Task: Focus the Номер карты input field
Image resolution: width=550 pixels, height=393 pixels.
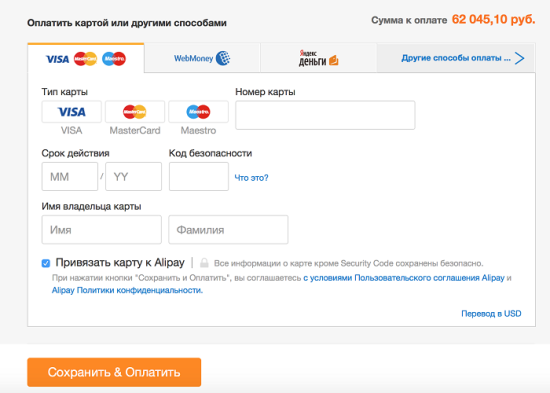Action: [325, 115]
